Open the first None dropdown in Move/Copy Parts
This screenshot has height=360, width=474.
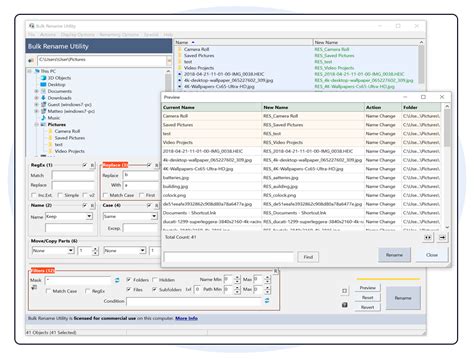(x=71, y=250)
